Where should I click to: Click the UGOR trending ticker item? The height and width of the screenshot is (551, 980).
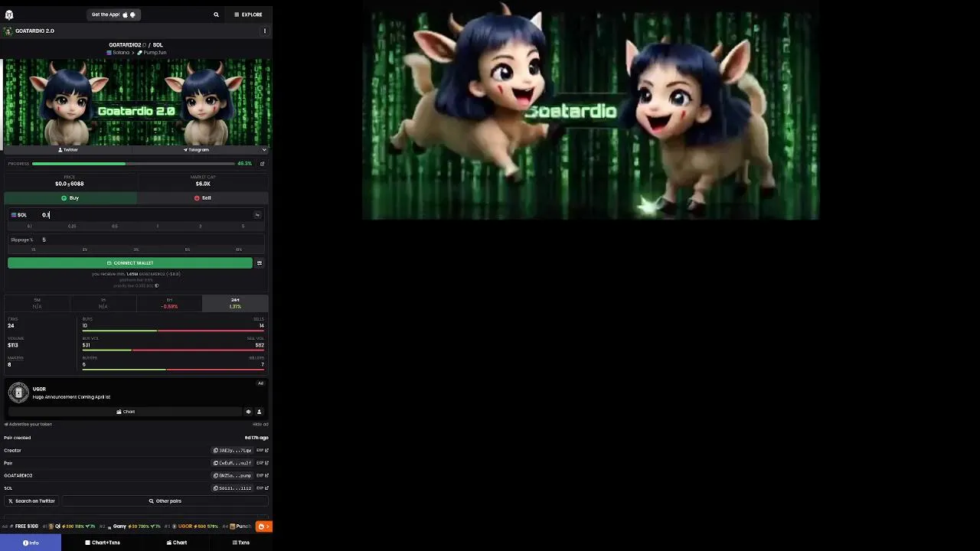192,527
